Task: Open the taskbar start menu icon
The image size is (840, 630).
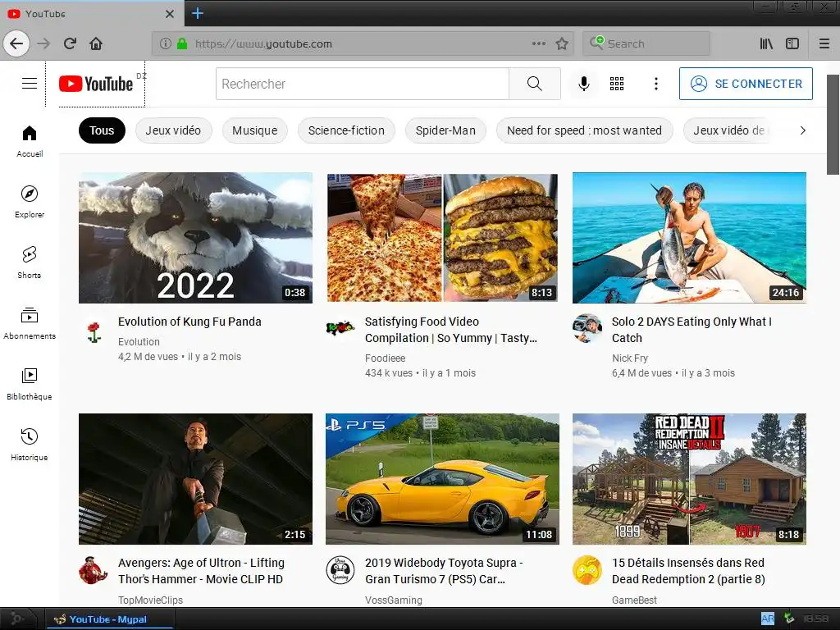Action: (17, 619)
